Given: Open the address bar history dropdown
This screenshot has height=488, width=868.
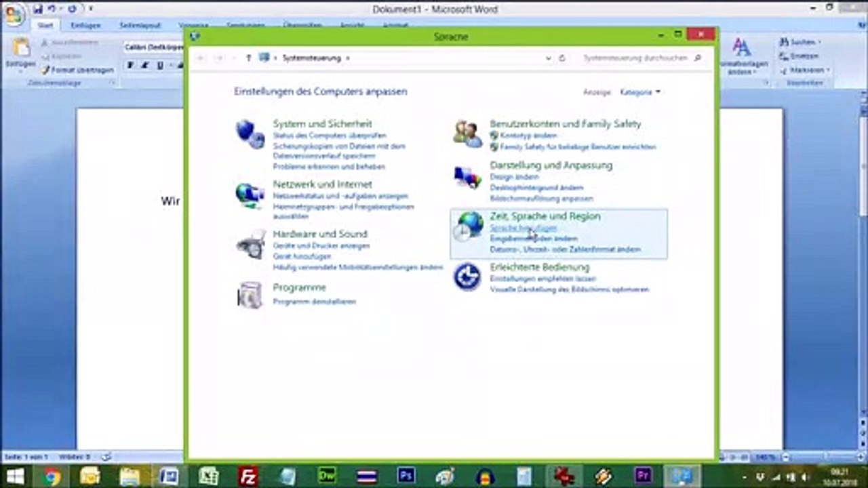Looking at the screenshot, I should [549, 58].
